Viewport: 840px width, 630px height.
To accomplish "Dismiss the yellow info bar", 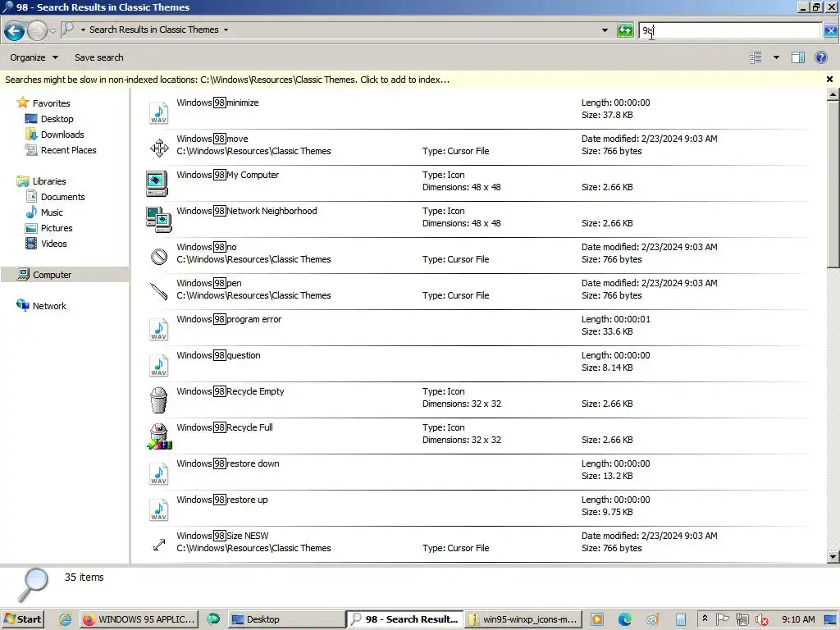I will (830, 80).
